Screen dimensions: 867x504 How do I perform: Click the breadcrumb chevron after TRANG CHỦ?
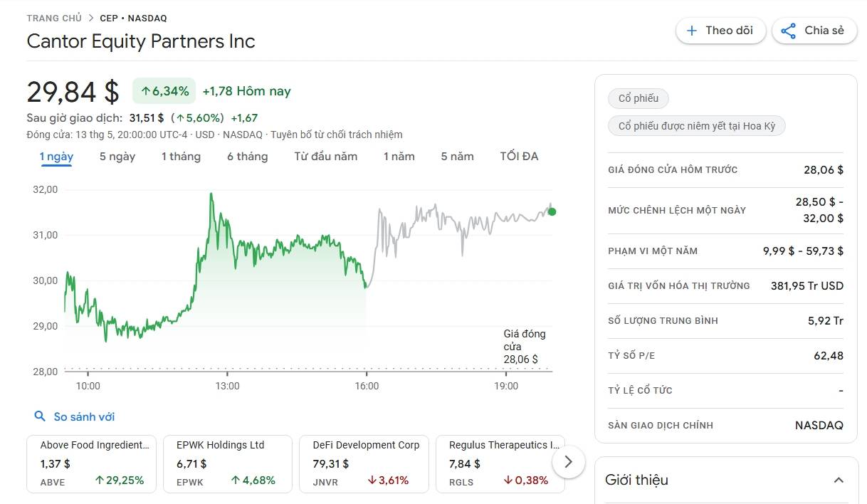tap(91, 18)
